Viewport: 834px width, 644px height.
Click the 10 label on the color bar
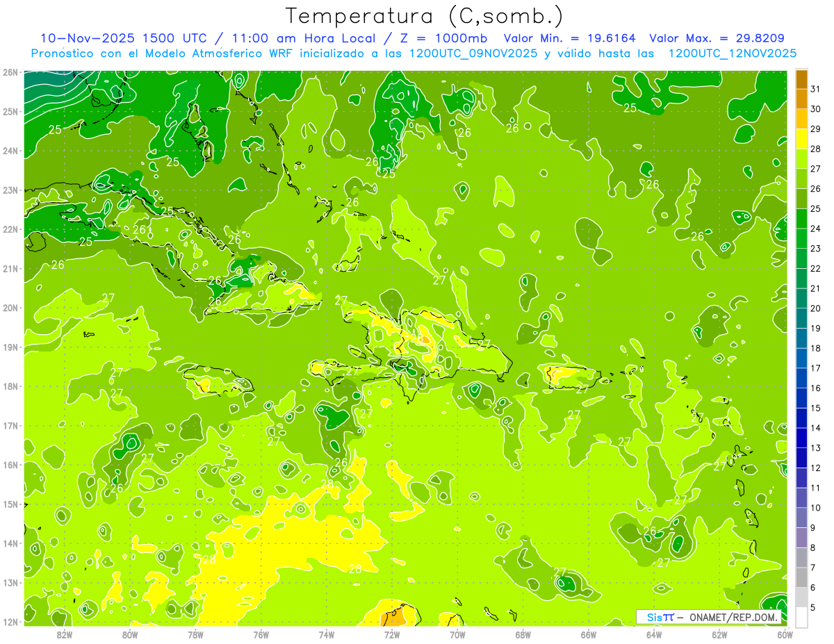coord(815,508)
